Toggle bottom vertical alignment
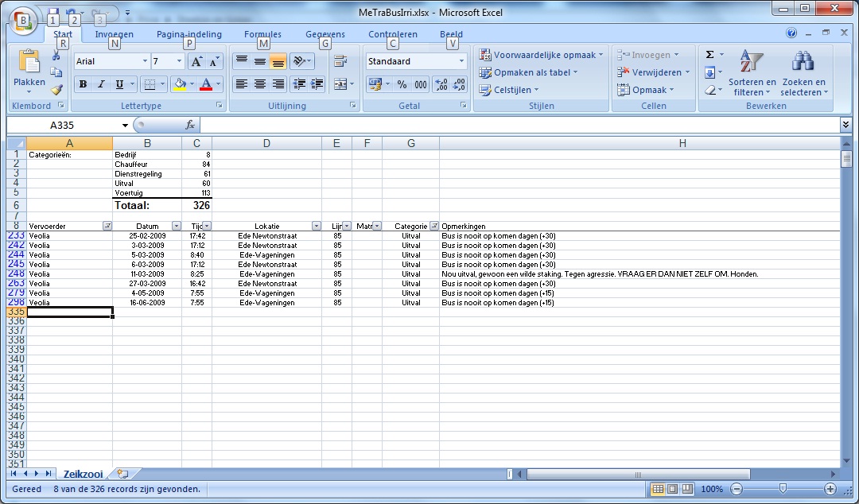The height and width of the screenshot is (504, 859). pos(278,61)
